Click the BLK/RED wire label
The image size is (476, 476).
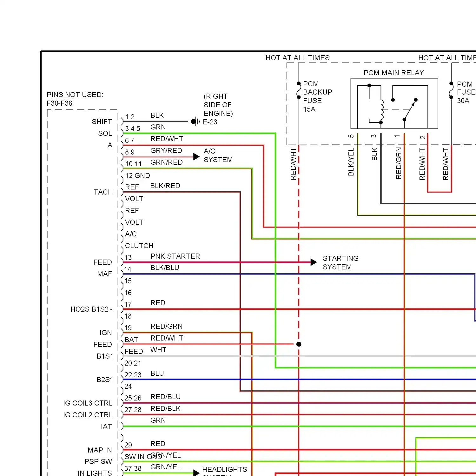(165, 186)
